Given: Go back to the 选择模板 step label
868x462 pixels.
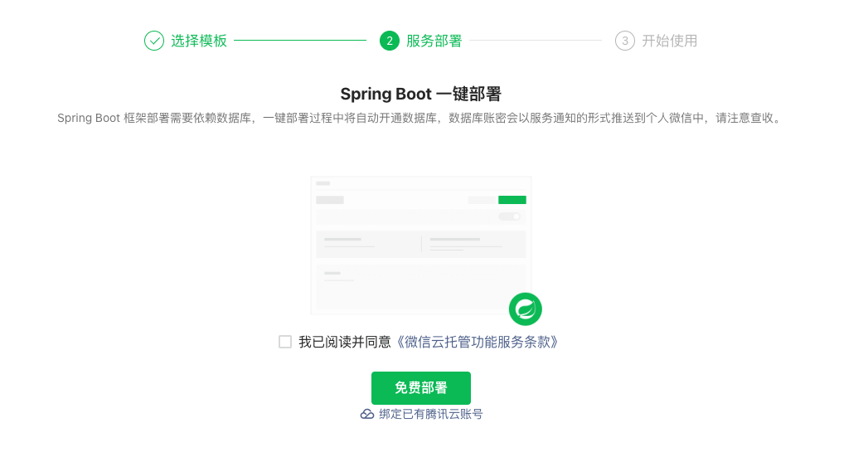Looking at the screenshot, I should (x=199, y=41).
